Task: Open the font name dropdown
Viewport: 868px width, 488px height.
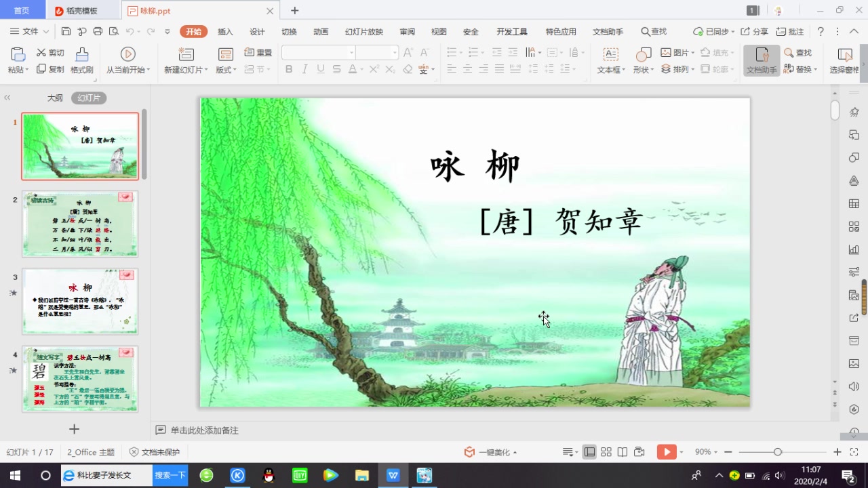Action: tap(351, 52)
